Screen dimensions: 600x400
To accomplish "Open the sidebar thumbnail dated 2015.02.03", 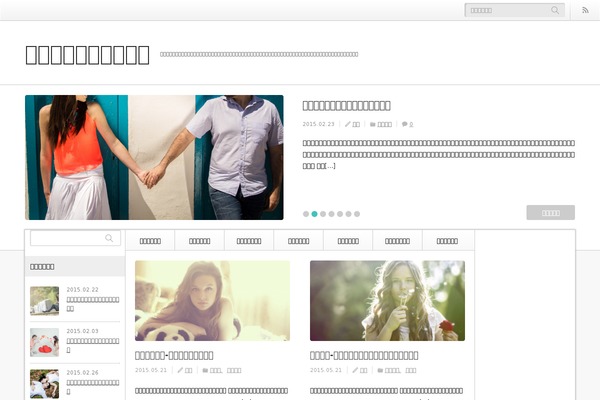I will point(44,342).
